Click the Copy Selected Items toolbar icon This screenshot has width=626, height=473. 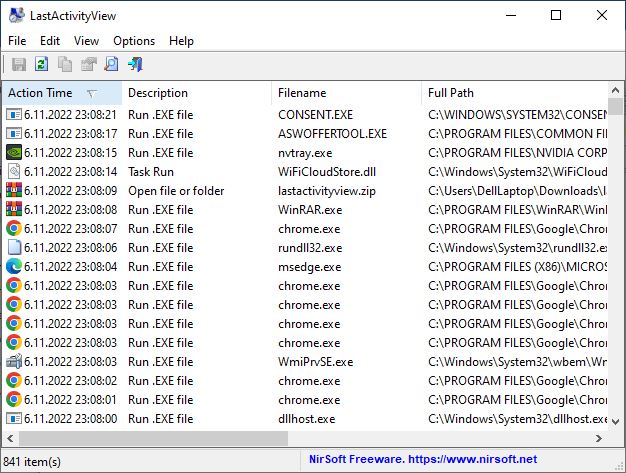(x=65, y=64)
